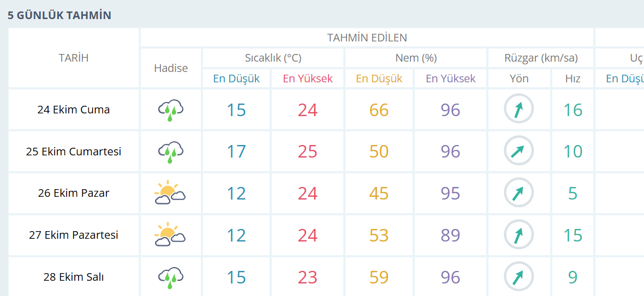Click the Yön wind direction subheader
The image size is (644, 296).
coord(519,78)
